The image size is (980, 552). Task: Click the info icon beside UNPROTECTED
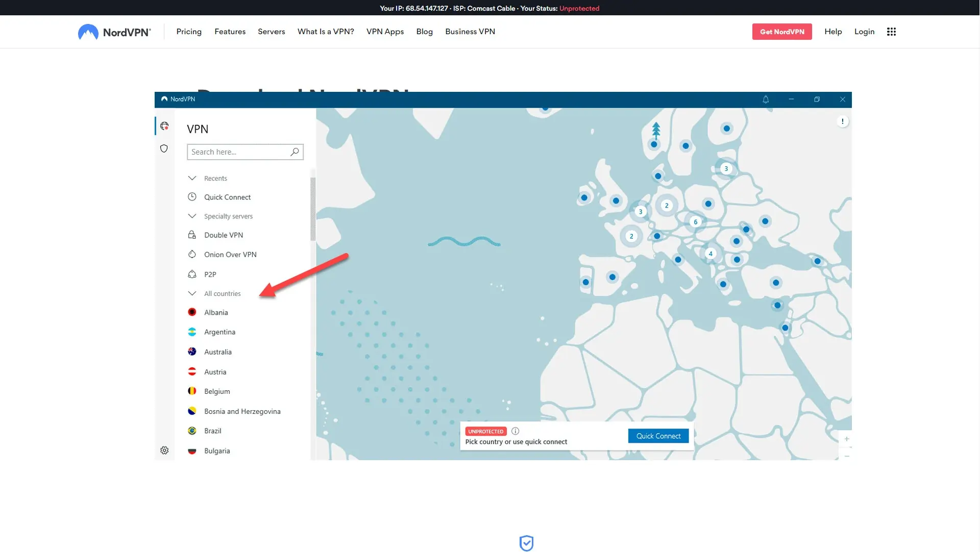[516, 431]
